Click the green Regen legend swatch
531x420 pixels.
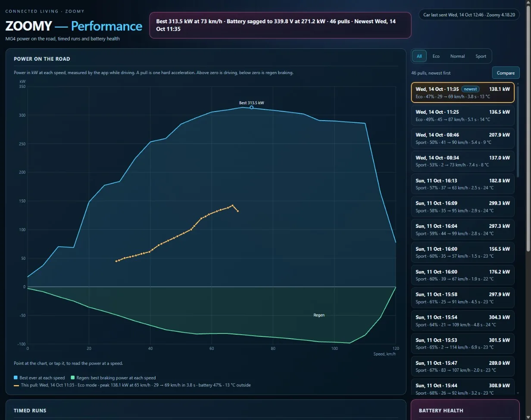[x=73, y=378]
